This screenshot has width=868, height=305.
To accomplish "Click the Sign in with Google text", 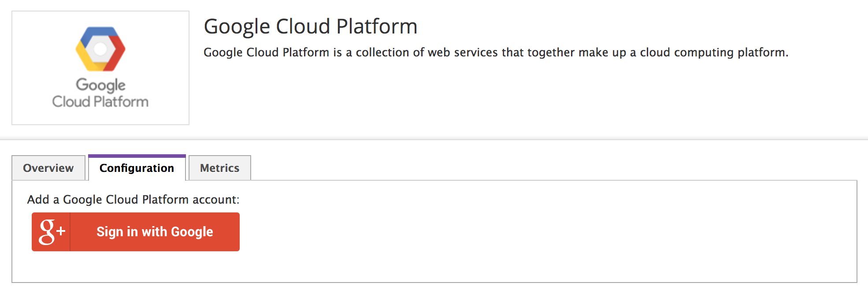I will (x=154, y=231).
